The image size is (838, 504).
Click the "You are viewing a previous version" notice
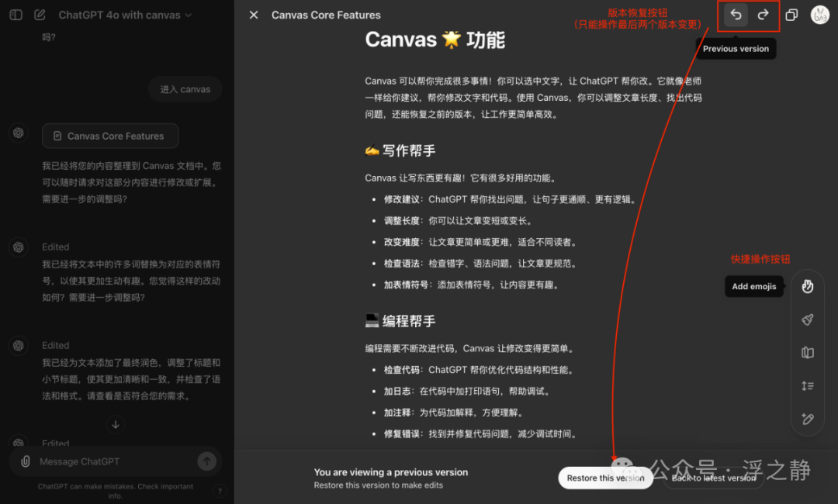pyautogui.click(x=390, y=472)
